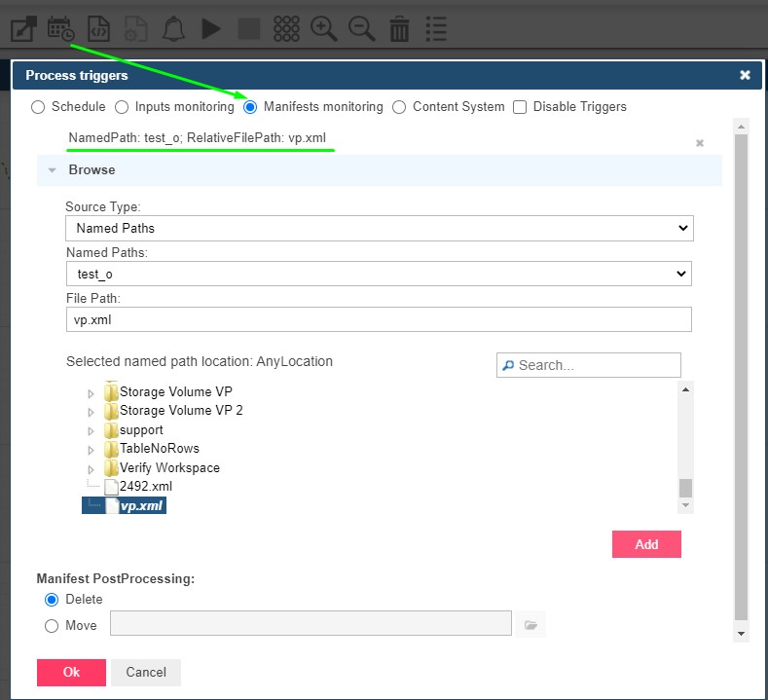768x700 pixels.
Task: Open the calendar triggers icon
Action: [x=60, y=27]
